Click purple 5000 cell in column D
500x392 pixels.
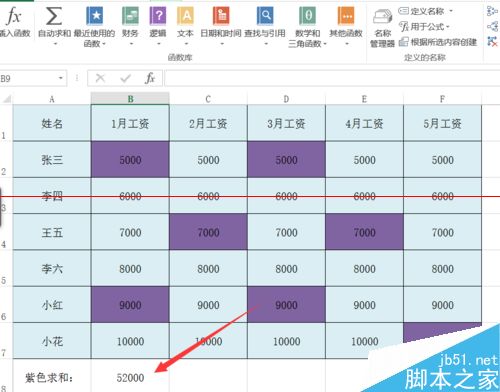tap(286, 159)
